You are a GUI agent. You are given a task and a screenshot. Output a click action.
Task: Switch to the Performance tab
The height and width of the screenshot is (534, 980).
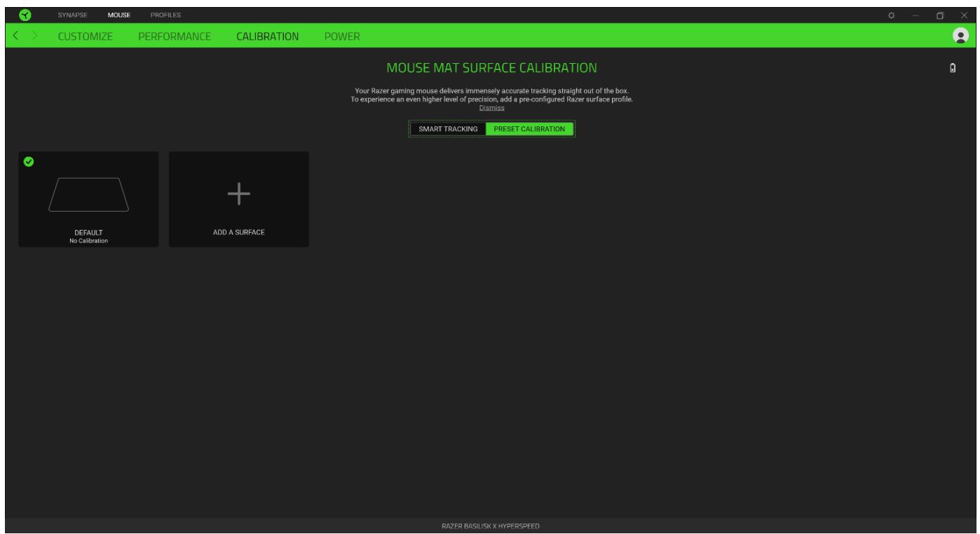pyautogui.click(x=175, y=36)
